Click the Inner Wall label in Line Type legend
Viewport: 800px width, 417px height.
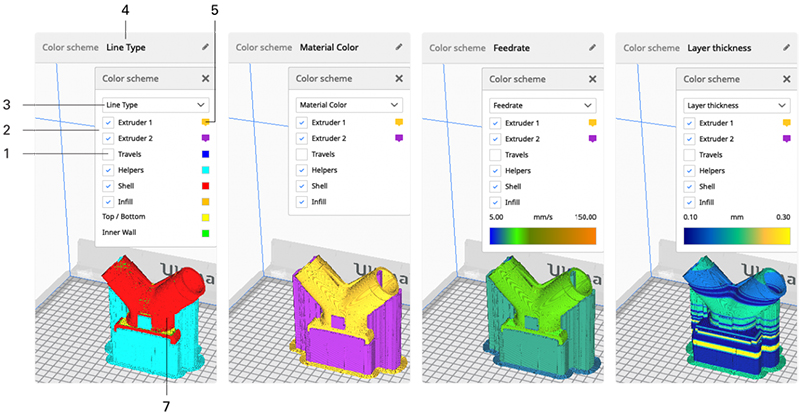pos(121,232)
